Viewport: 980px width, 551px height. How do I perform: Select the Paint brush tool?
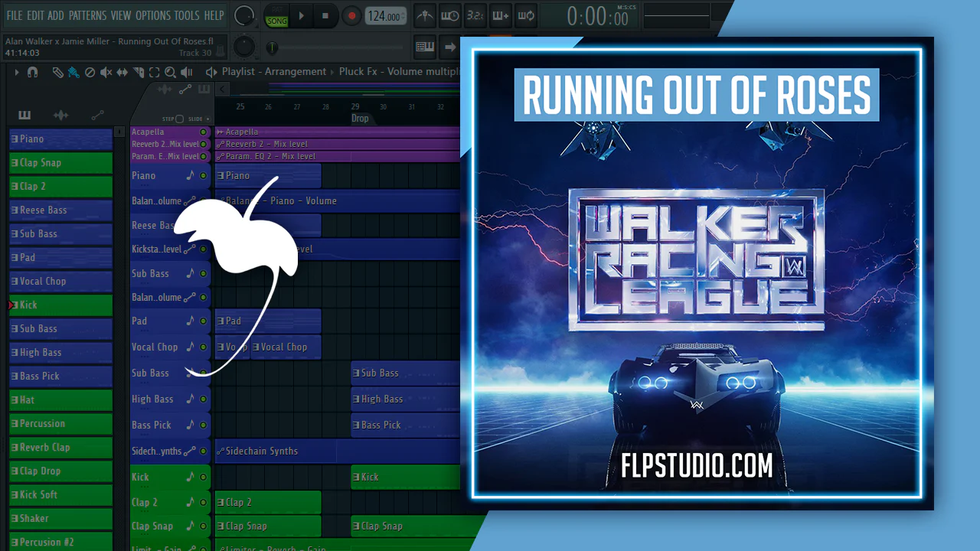pyautogui.click(x=73, y=72)
